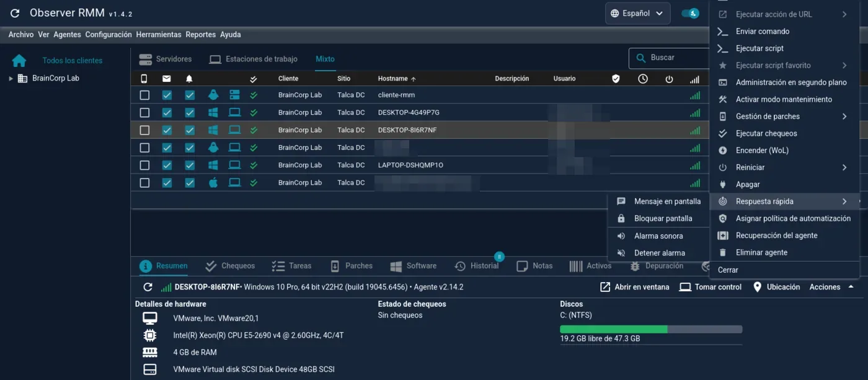
Task: Click the Tomar control button
Action: pos(711,287)
